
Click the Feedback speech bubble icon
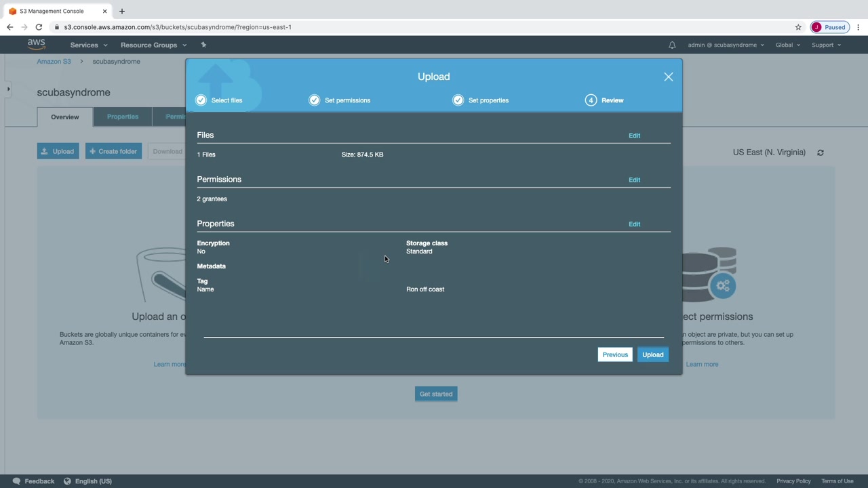(16, 481)
